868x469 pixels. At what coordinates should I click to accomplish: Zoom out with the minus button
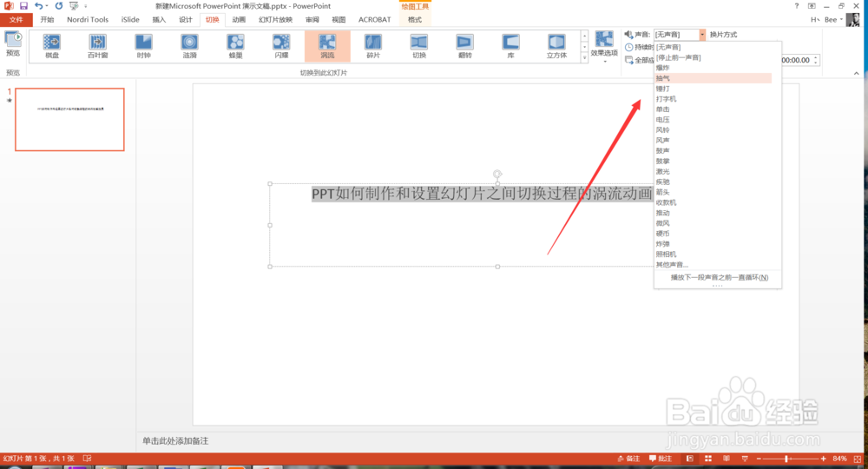pos(759,459)
